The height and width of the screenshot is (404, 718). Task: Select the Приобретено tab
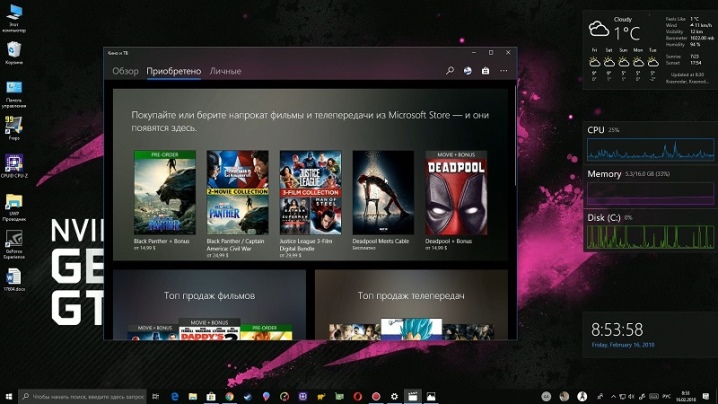click(x=174, y=71)
